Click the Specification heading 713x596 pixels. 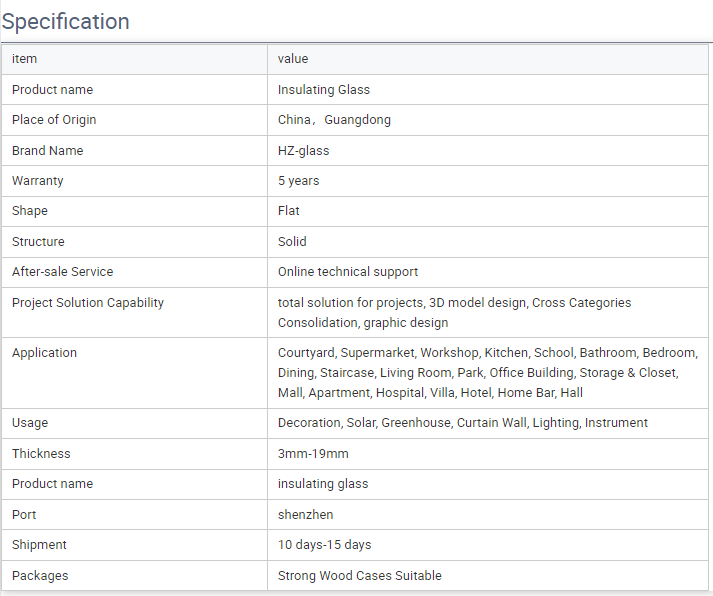65,21
